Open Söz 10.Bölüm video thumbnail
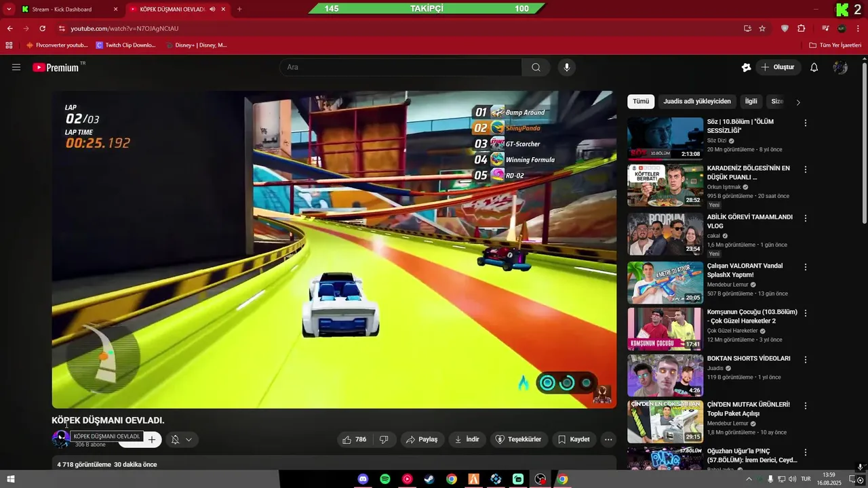 pyautogui.click(x=665, y=138)
